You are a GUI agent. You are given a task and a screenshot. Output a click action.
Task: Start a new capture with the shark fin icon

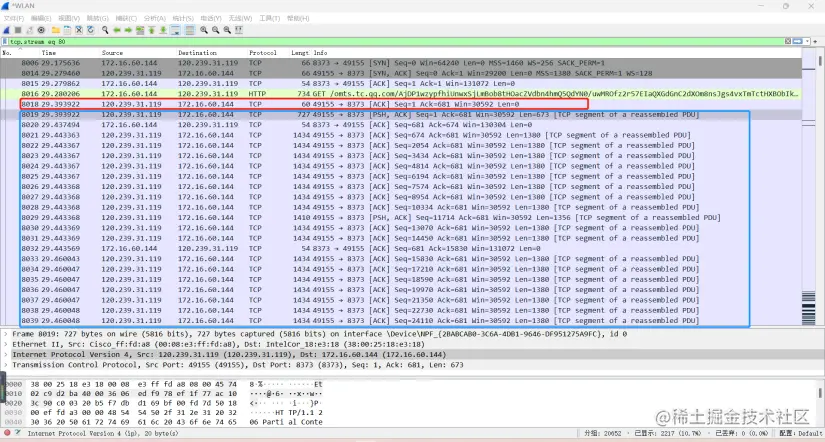pos(6,30)
